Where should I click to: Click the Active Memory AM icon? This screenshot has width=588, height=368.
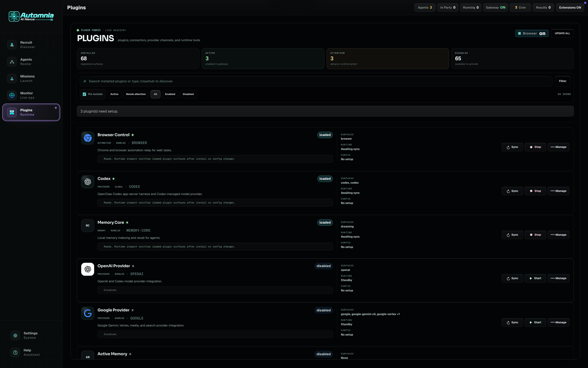tap(88, 355)
